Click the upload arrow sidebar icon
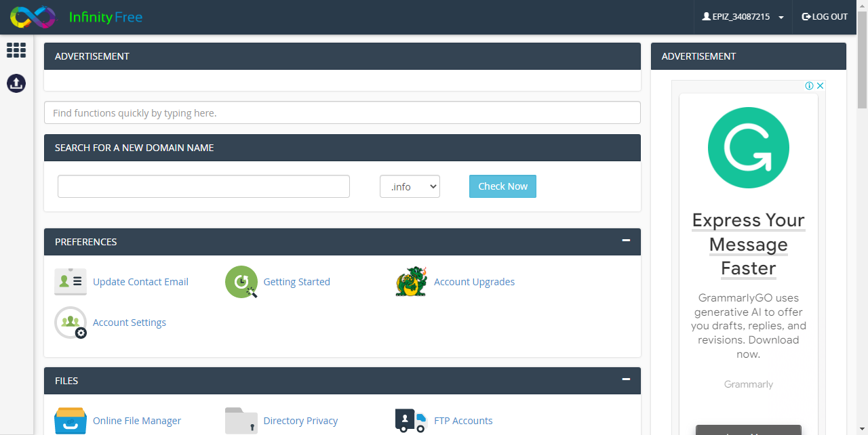This screenshot has width=868, height=435. pyautogui.click(x=16, y=83)
